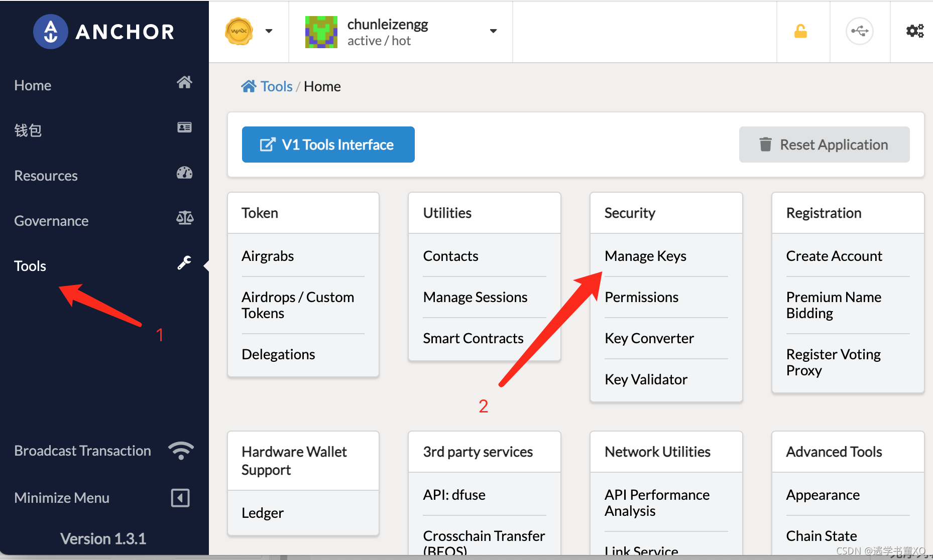Open Manage Sessions
Image resolution: width=933 pixels, height=560 pixels.
[x=475, y=297]
